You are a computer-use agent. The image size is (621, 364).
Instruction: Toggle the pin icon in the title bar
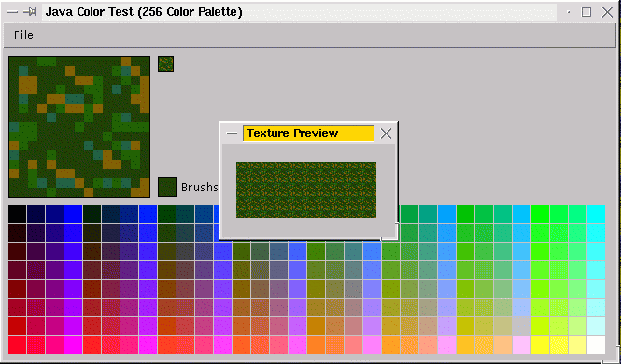point(30,12)
